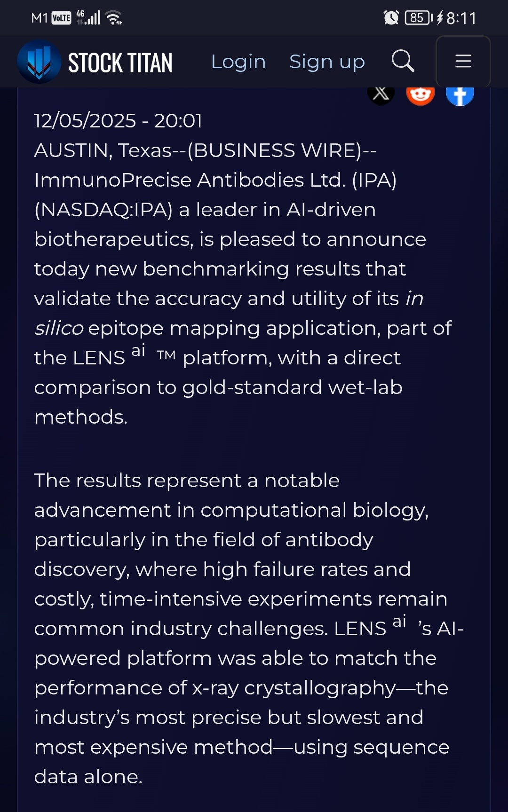Tap the paragraph starting 'The results represent'
The image size is (508, 812).
pos(249,629)
